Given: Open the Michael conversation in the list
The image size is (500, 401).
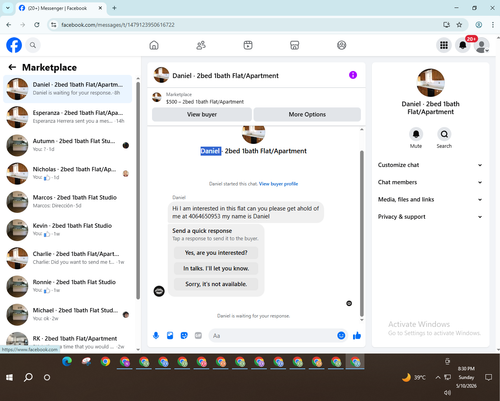Looking at the screenshot, I should (x=68, y=314).
